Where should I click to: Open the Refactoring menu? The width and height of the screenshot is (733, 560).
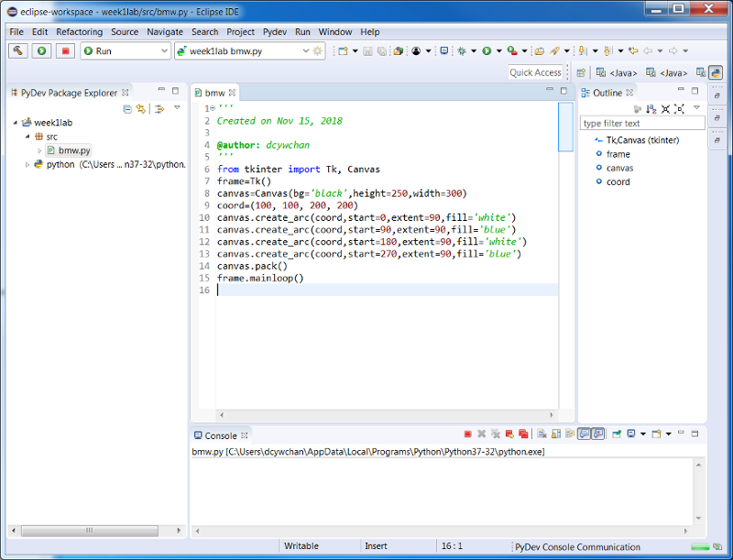(80, 32)
